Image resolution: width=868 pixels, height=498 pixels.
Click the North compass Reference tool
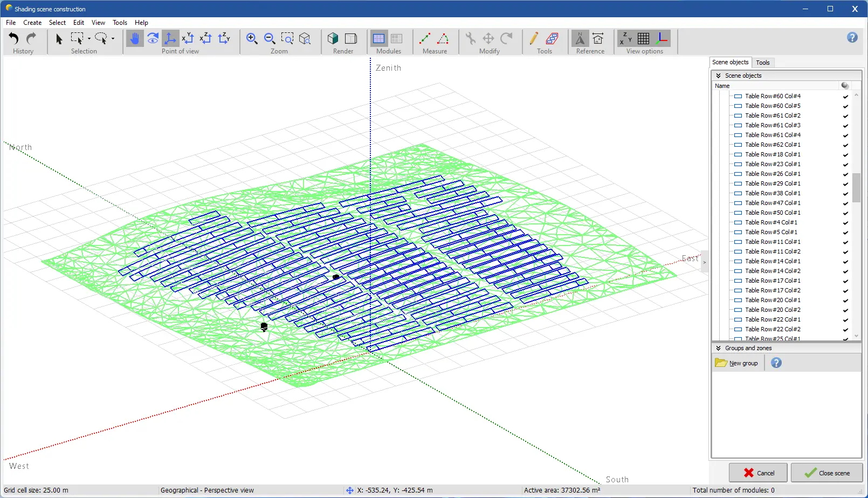tap(580, 38)
